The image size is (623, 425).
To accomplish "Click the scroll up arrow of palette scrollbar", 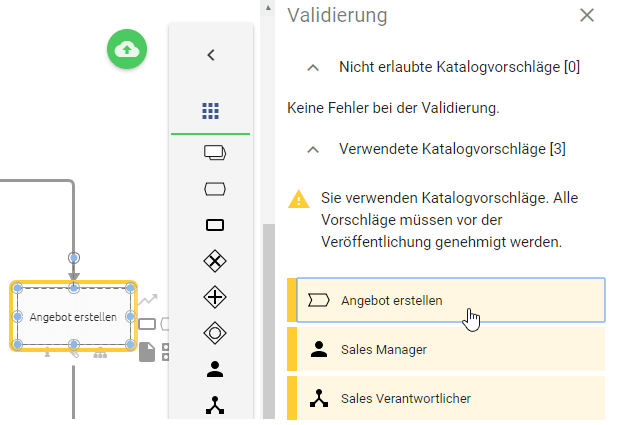I will pos(268,8).
